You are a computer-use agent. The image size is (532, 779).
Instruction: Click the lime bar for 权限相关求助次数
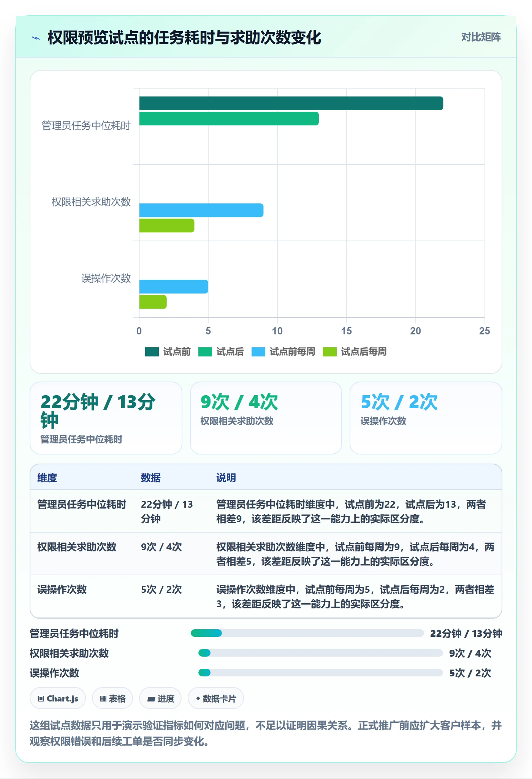(167, 225)
